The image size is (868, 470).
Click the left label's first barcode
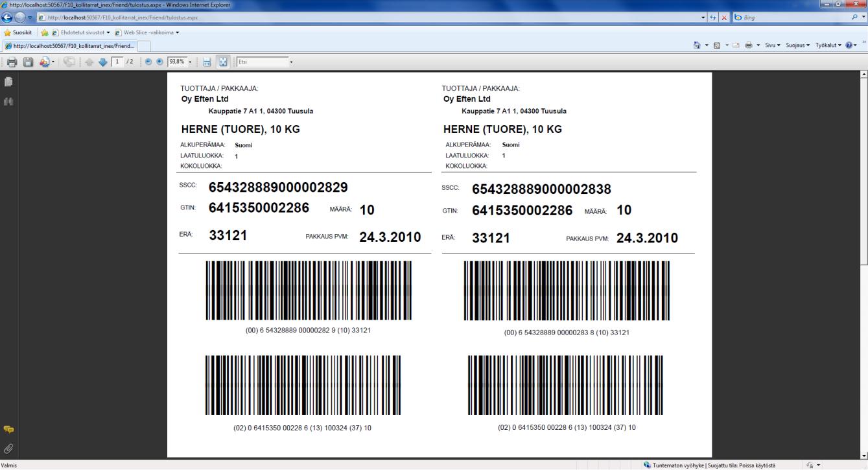309,290
